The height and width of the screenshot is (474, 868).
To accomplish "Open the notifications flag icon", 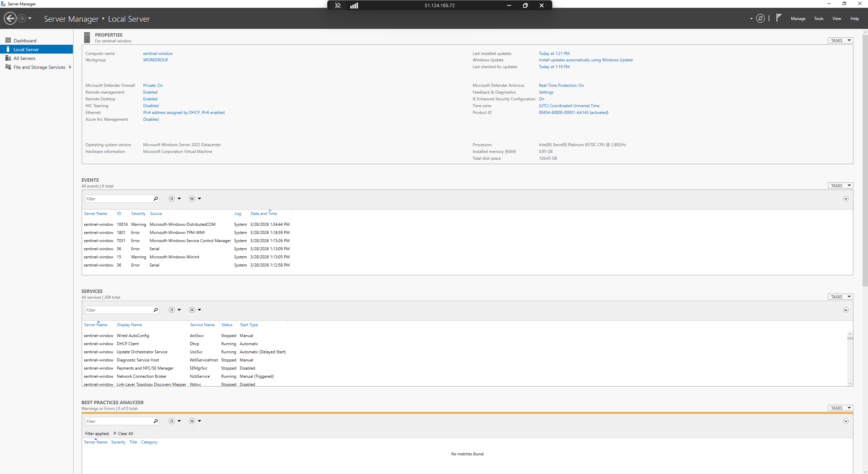I will [x=779, y=18].
